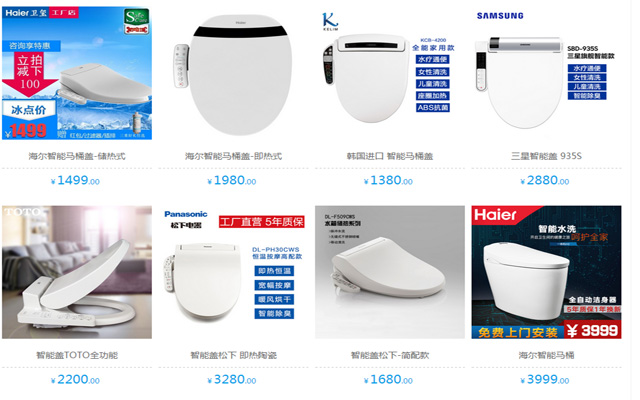Click the 三星智能盖 935S title
Screen dimensions: 640x400
(x=547, y=156)
